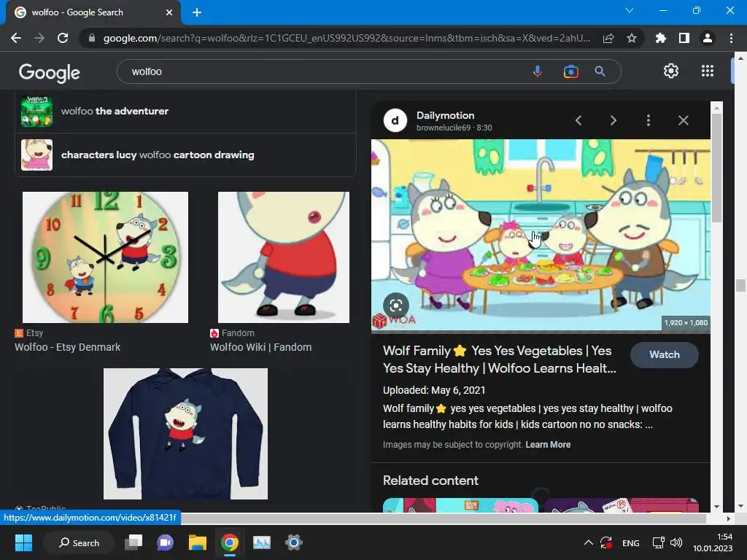
Task: Close the wolfoo Google Search tab
Action: point(169,12)
